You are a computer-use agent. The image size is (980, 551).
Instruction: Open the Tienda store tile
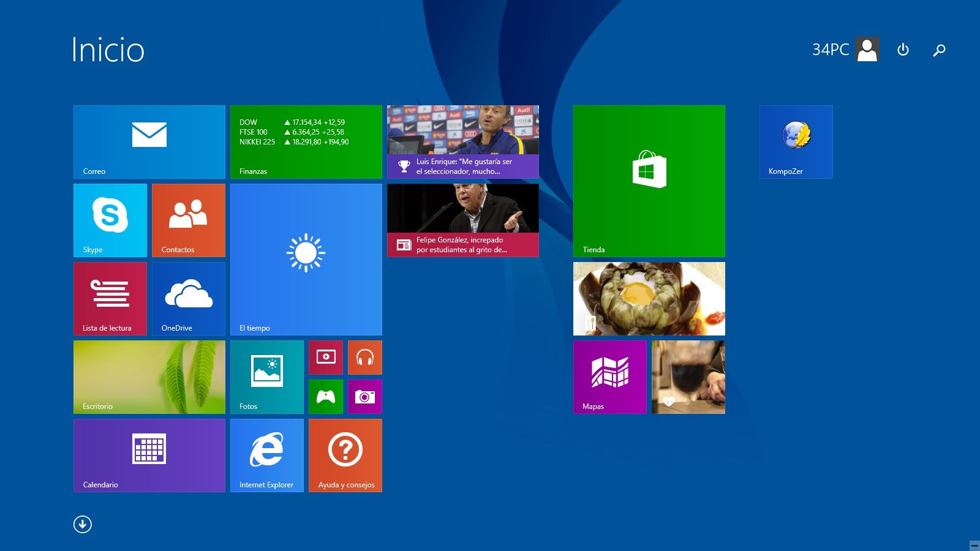pos(649,181)
